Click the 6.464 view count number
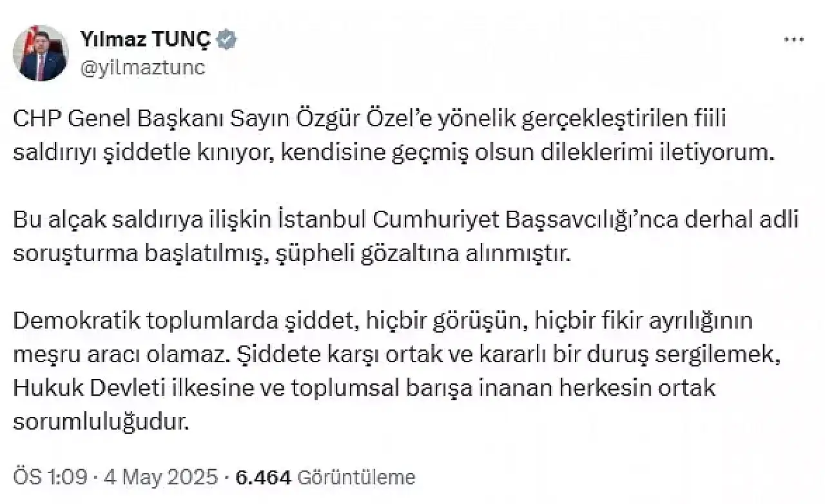825x504 pixels. point(265,477)
